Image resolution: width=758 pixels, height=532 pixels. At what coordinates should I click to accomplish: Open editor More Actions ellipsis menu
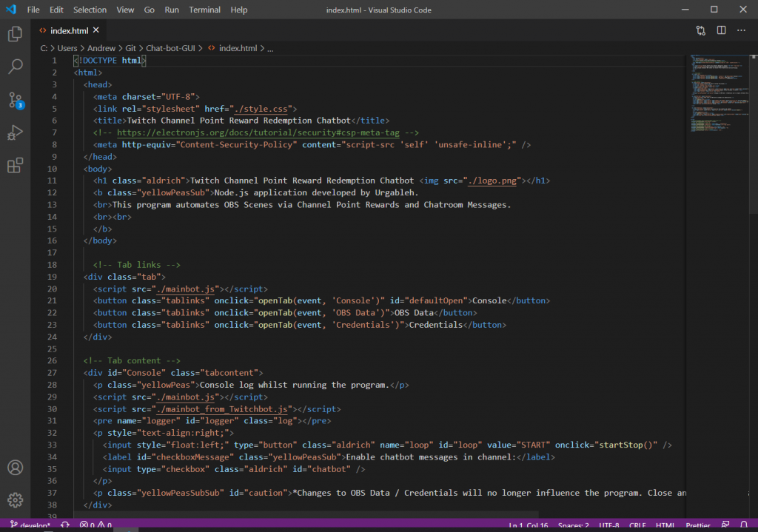pos(742,30)
